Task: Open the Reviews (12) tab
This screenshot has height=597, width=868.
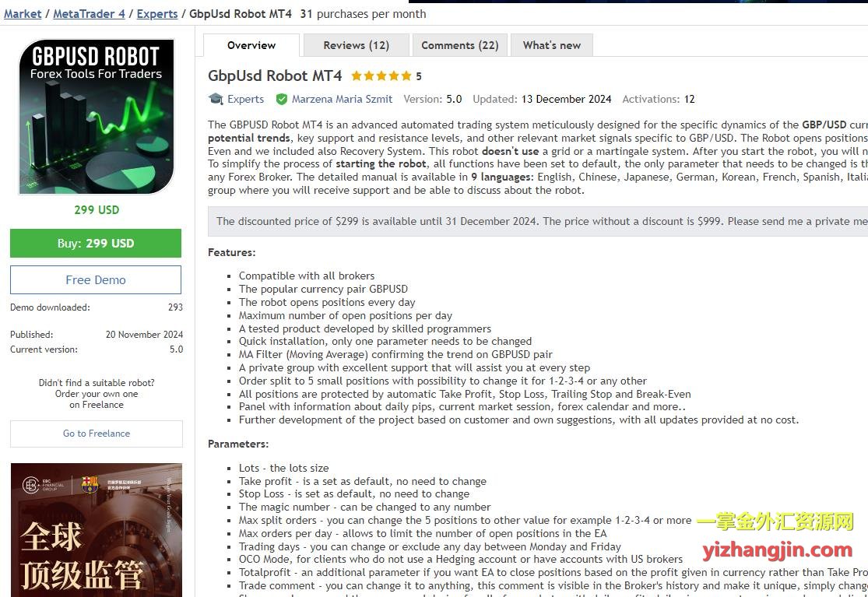Action: pos(356,45)
